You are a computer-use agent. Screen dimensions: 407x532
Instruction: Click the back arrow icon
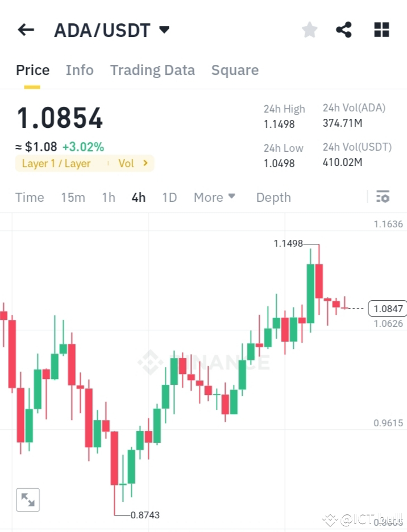[26, 30]
